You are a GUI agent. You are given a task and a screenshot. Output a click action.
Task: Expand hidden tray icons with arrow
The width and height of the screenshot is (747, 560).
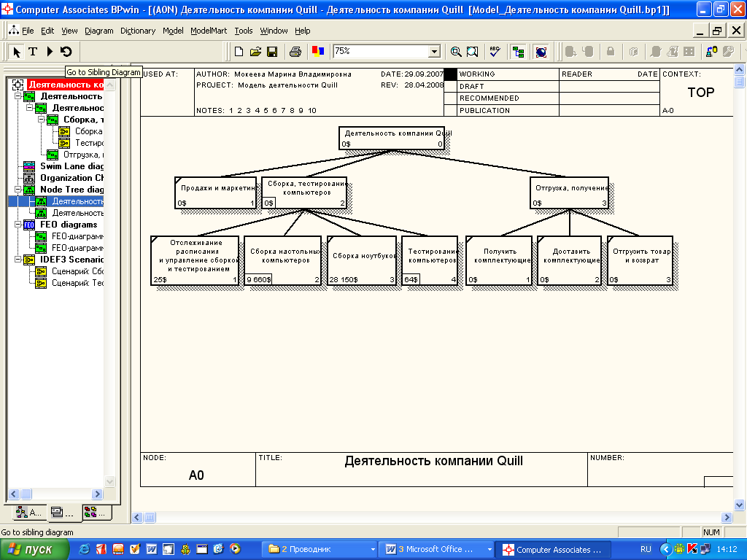pos(665,550)
